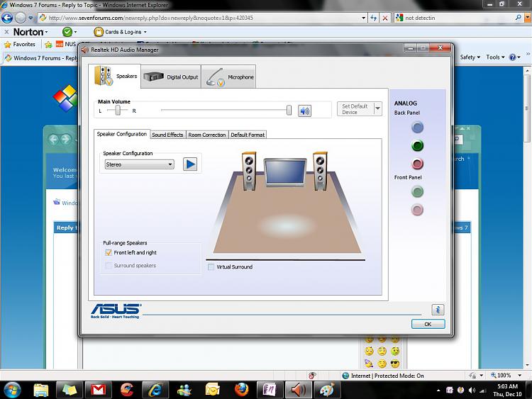Screen dimensions: 532x399
Task: Enable Virtual Surround checkbox
Action: pyautogui.click(x=211, y=267)
